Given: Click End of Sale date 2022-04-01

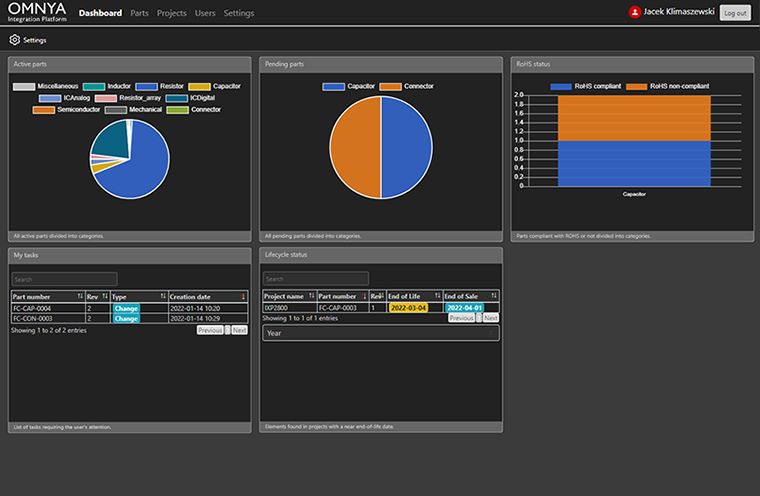Looking at the screenshot, I should [464, 308].
